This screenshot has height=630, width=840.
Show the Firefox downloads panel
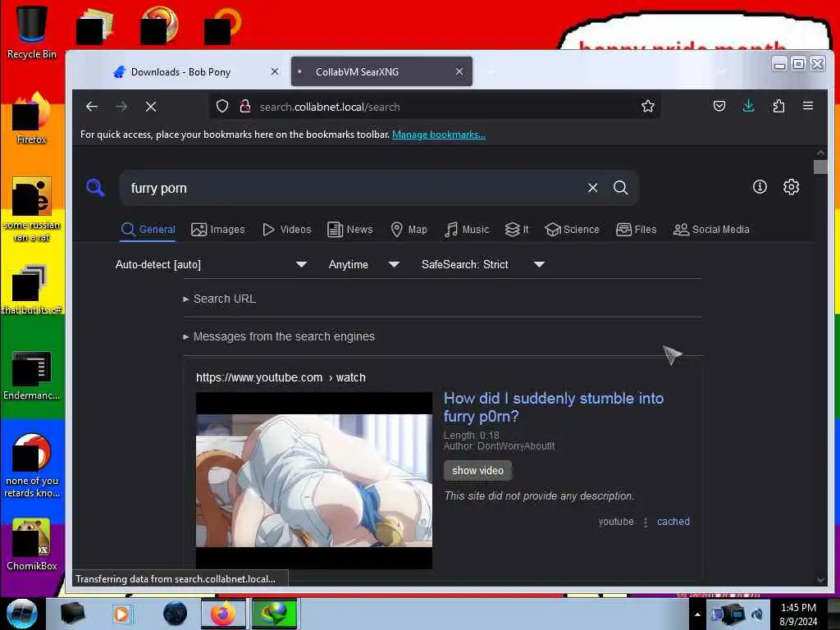(x=748, y=106)
